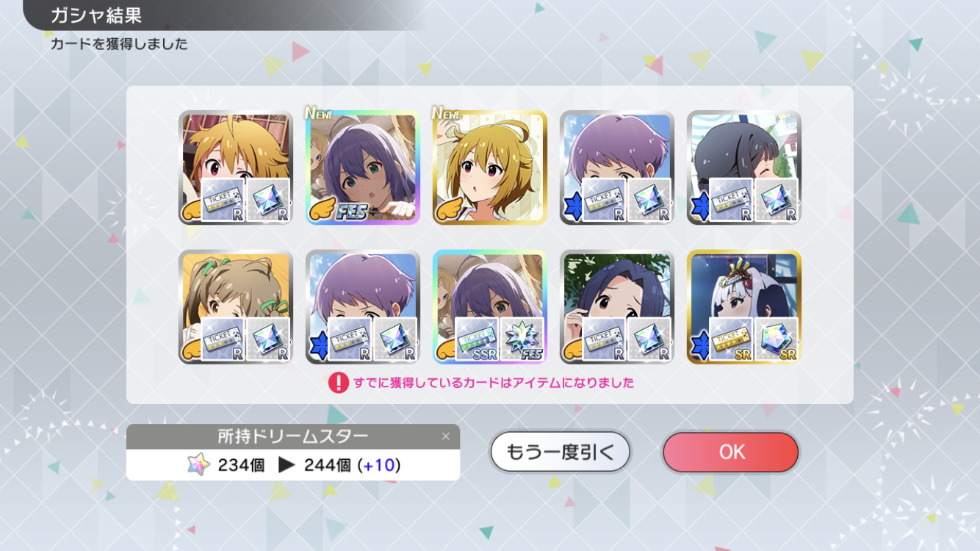This screenshot has height=551, width=980.
Task: Tap the gold SR ticket icon
Action: click(x=730, y=339)
